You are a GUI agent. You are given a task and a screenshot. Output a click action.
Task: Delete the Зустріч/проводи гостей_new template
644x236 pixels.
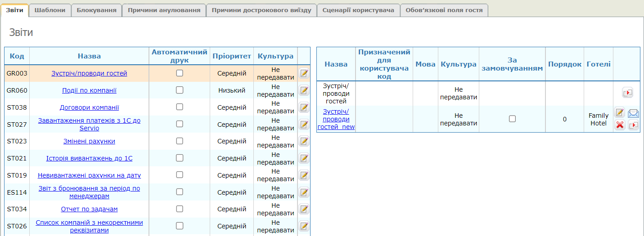pyautogui.click(x=620, y=125)
